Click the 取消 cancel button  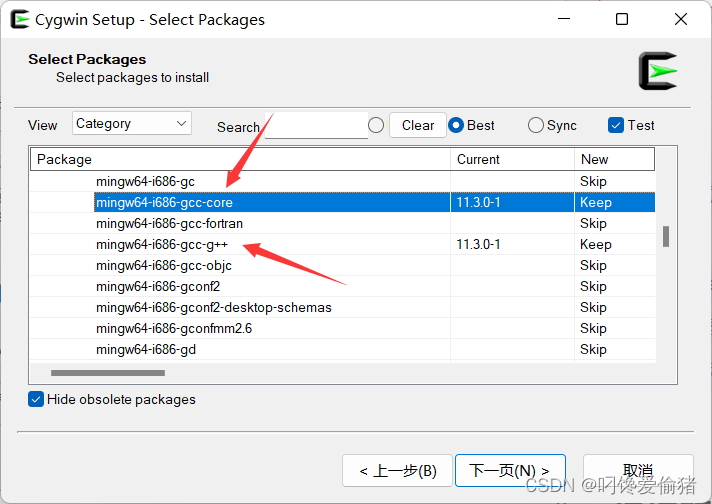[x=638, y=470]
